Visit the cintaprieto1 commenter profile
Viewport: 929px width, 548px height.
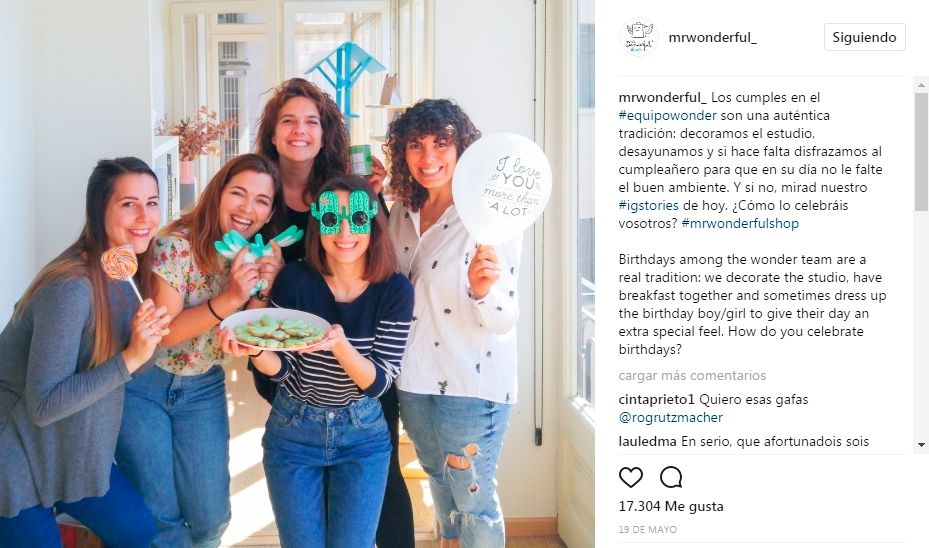click(656, 399)
